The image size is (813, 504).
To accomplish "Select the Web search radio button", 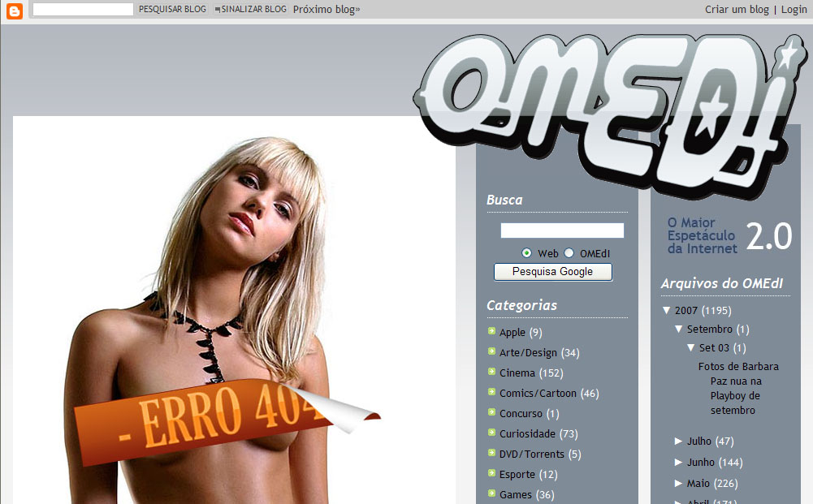I will [527, 253].
